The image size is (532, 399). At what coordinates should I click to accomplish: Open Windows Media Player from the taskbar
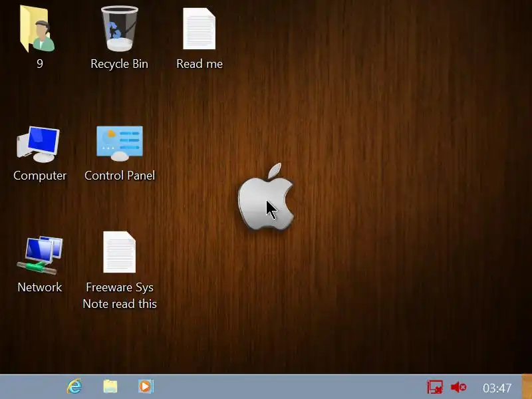pyautogui.click(x=146, y=386)
